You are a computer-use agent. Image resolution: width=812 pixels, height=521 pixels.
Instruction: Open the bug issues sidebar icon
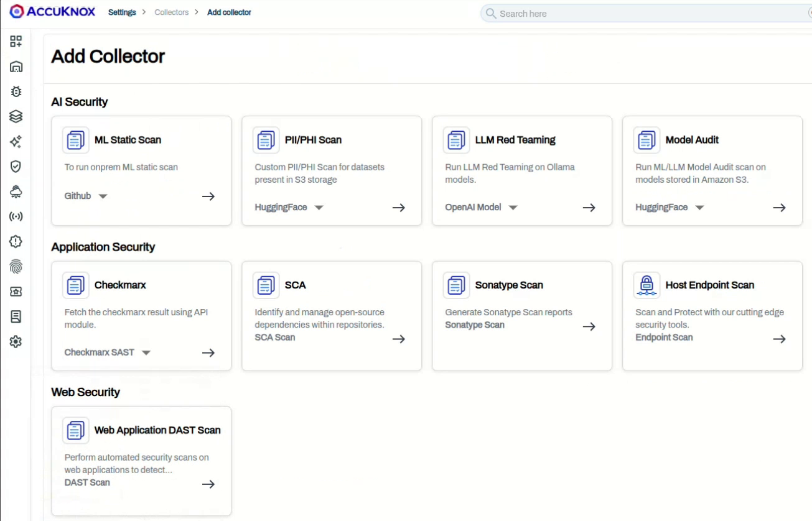(x=16, y=91)
